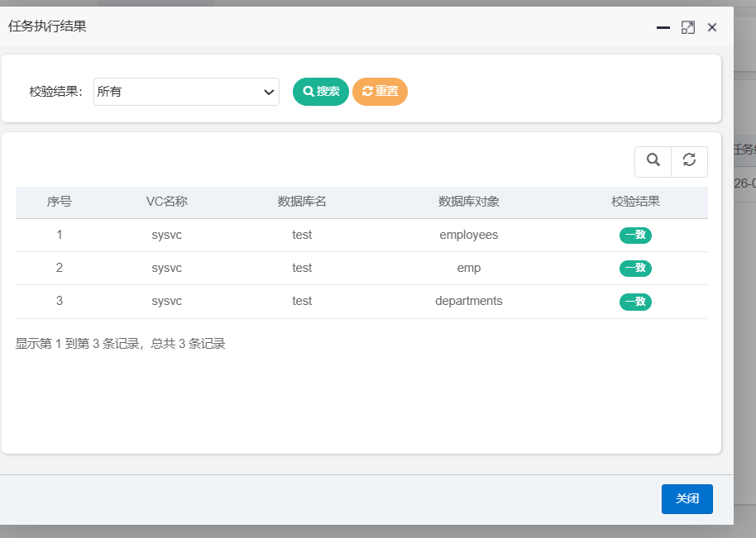Click the blue 关闭 button
Screen dimensions: 756x538
[x=687, y=499]
